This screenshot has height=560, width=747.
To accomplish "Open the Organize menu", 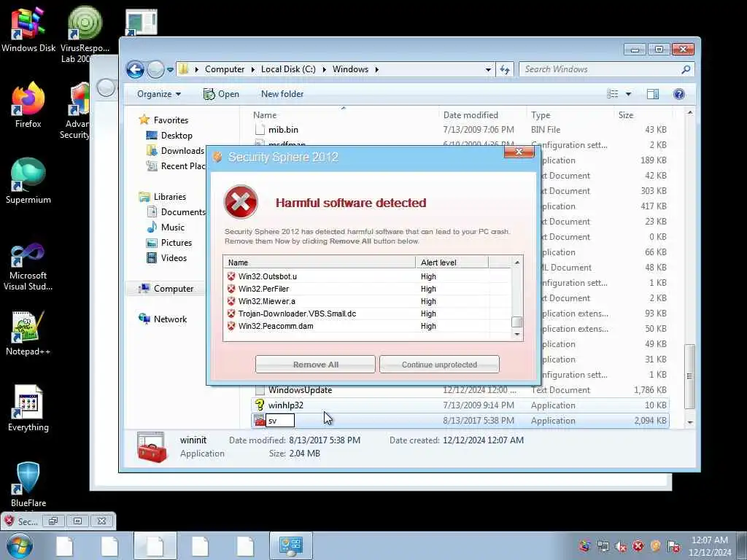I will tap(158, 94).
